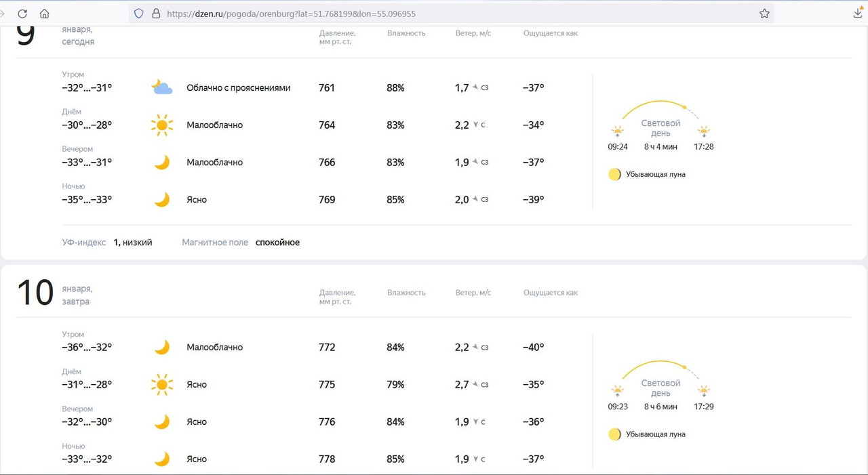
Task: Bookmark this page with the star
Action: (x=764, y=14)
